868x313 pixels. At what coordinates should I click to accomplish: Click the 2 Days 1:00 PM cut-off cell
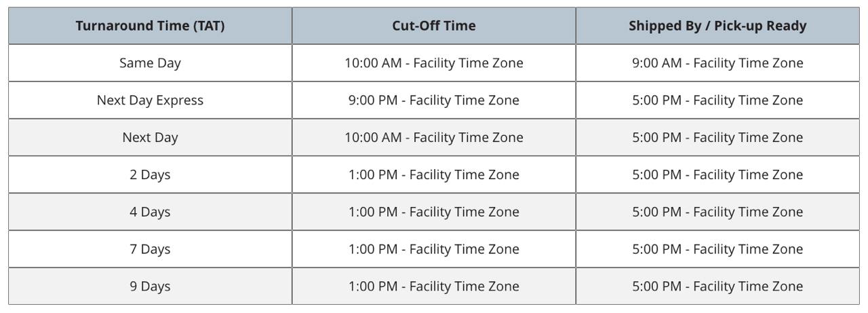coord(434,174)
